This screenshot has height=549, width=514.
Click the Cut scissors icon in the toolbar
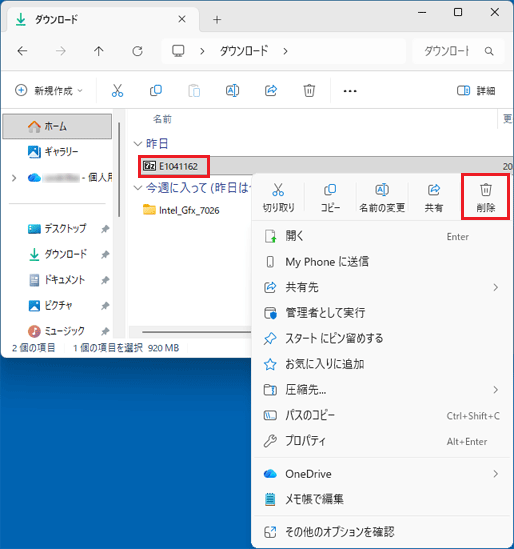click(x=117, y=91)
